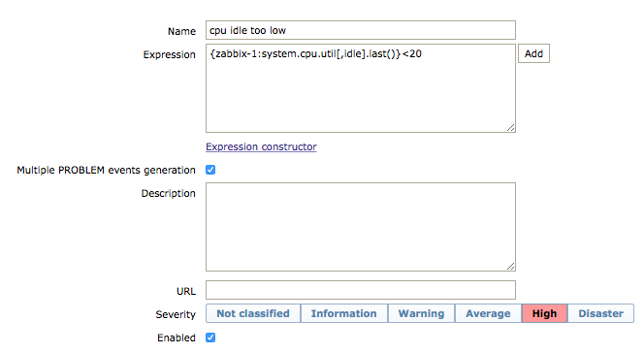644x353 pixels.
Task: Select High severity
Action: tap(545, 313)
